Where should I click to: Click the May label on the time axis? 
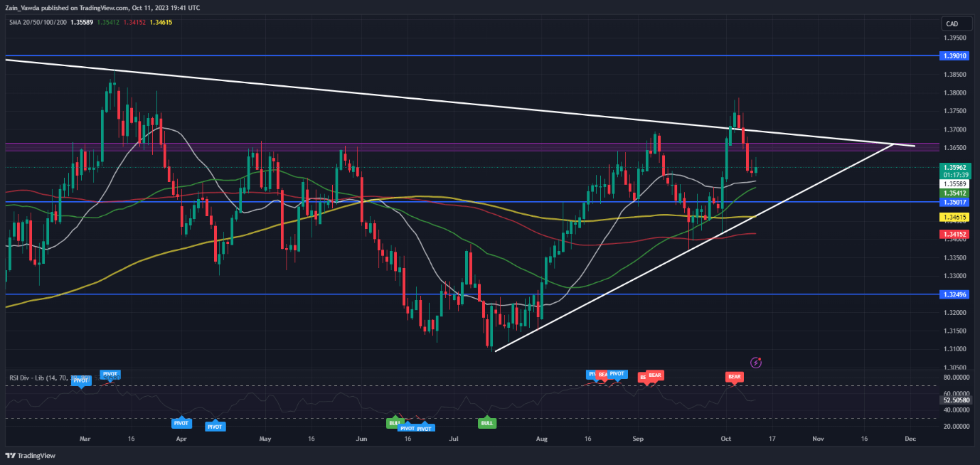click(265, 439)
